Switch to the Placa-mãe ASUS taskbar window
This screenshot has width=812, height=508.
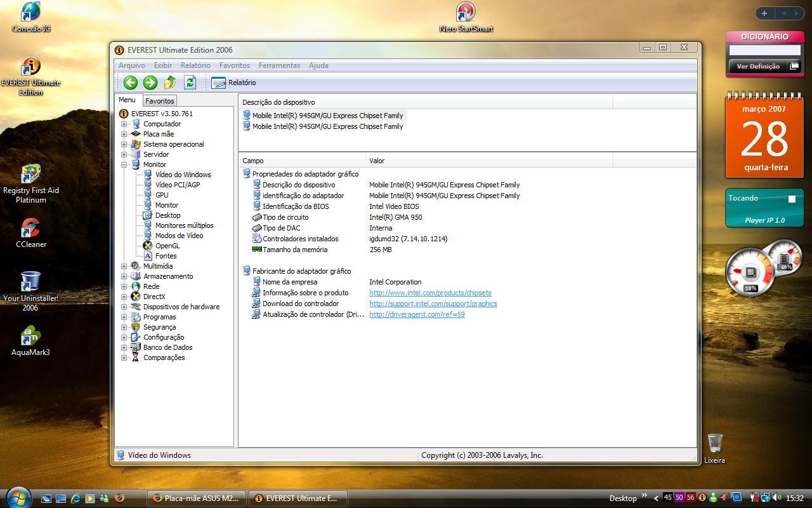tap(197, 498)
